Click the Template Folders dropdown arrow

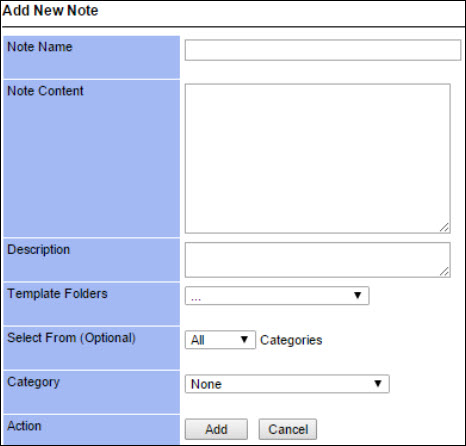358,295
